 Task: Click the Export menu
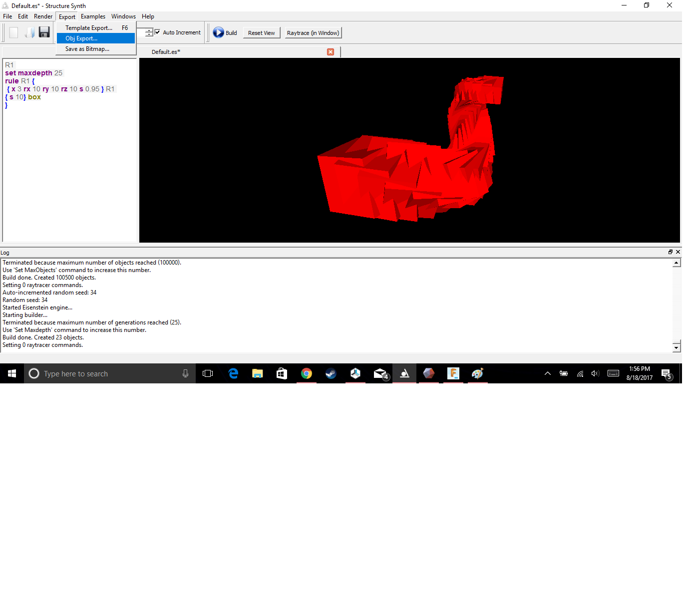point(67,16)
